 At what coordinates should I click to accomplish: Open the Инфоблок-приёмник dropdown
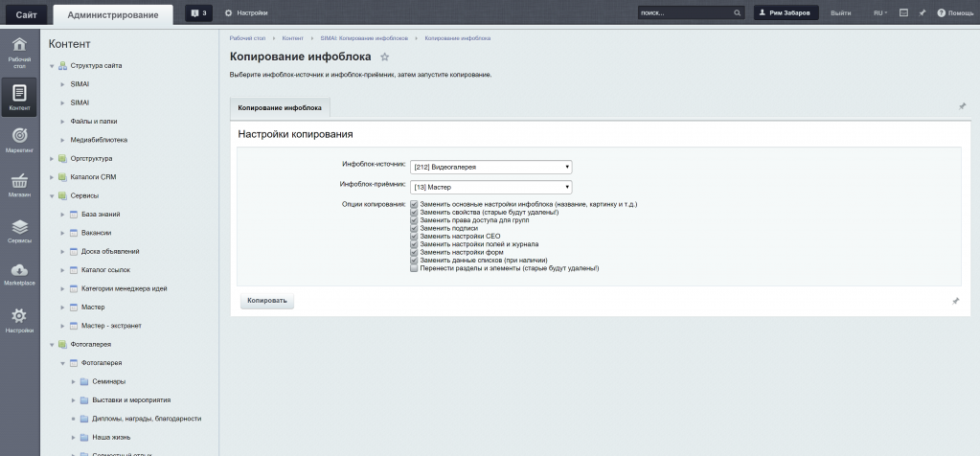(x=490, y=187)
